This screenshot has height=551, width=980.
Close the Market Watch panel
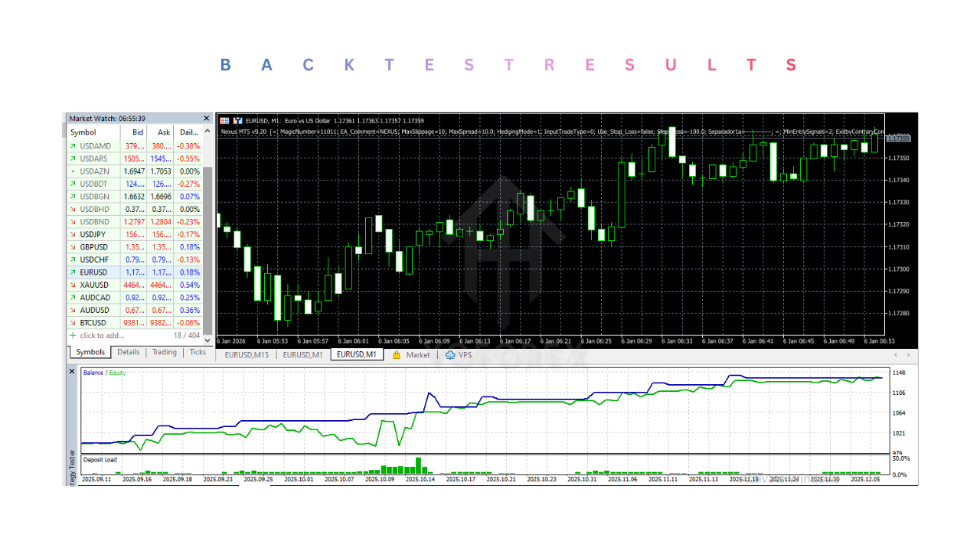tap(206, 119)
